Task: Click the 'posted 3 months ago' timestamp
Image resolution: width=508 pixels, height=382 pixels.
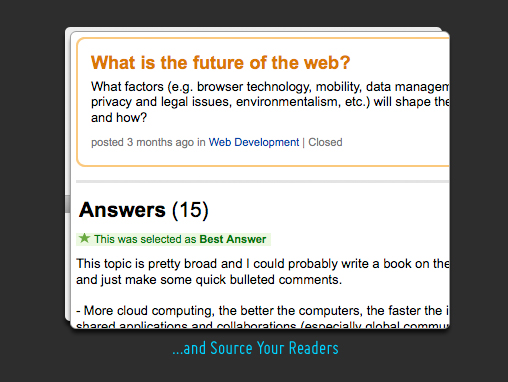Action: tap(142, 142)
